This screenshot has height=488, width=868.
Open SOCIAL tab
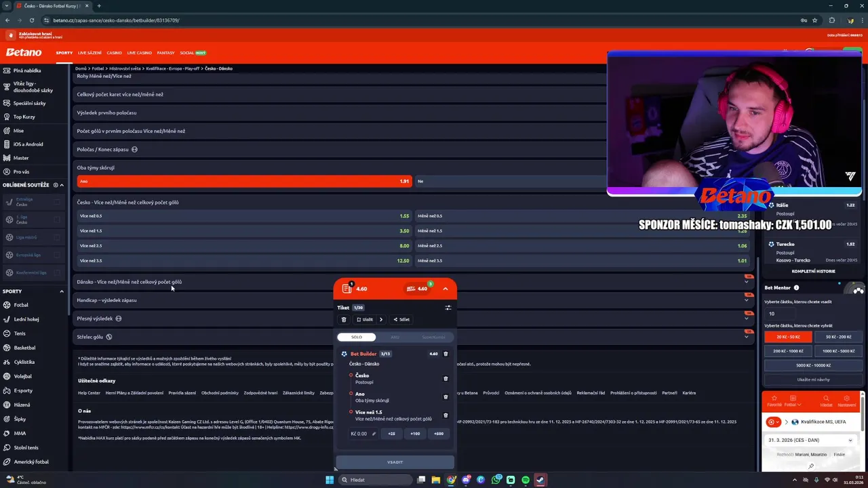(x=193, y=53)
